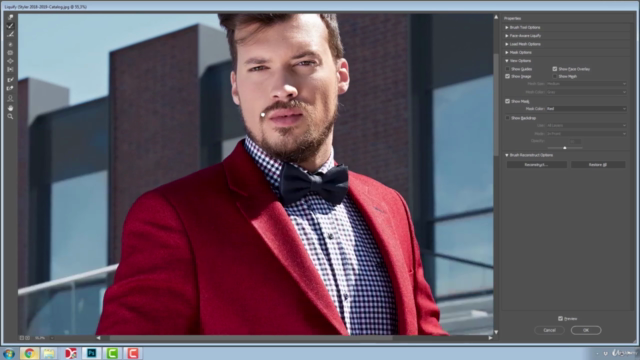Viewport: 640px width, 360px height.
Task: Uncheck the Show Mask checkbox
Action: point(508,101)
